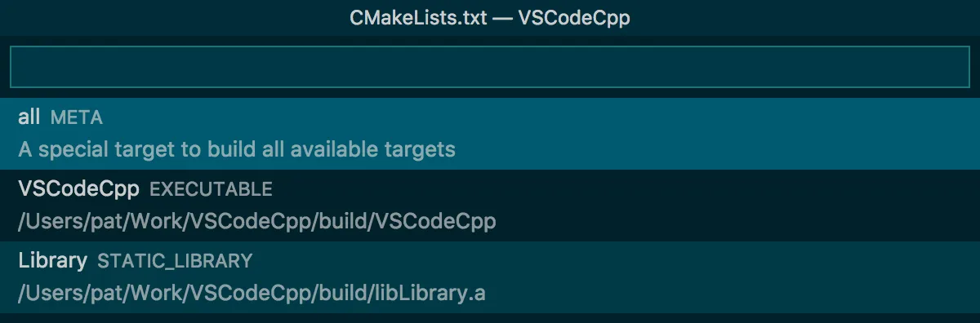The height and width of the screenshot is (323, 980).
Task: Click the 'all' target name text
Action: coord(29,117)
